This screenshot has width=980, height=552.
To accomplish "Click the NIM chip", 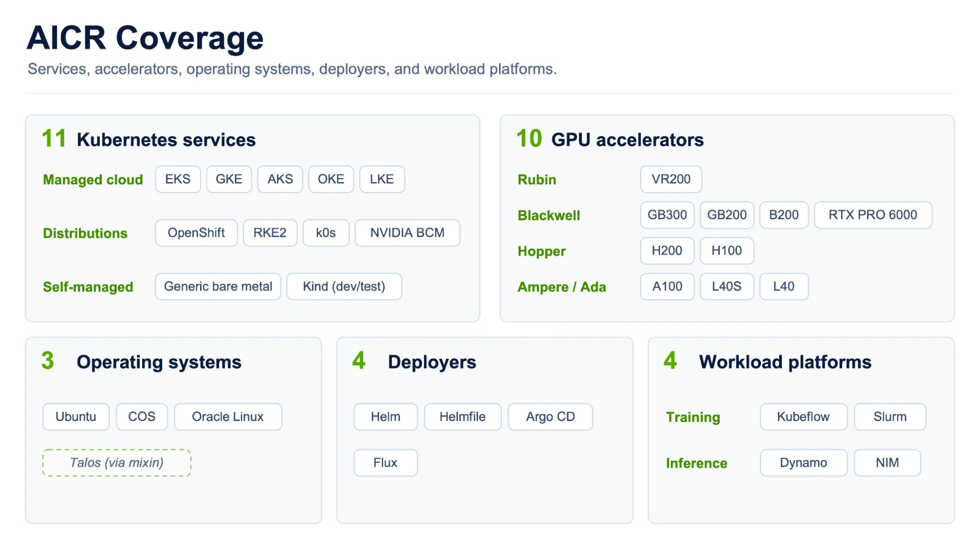I will 887,462.
